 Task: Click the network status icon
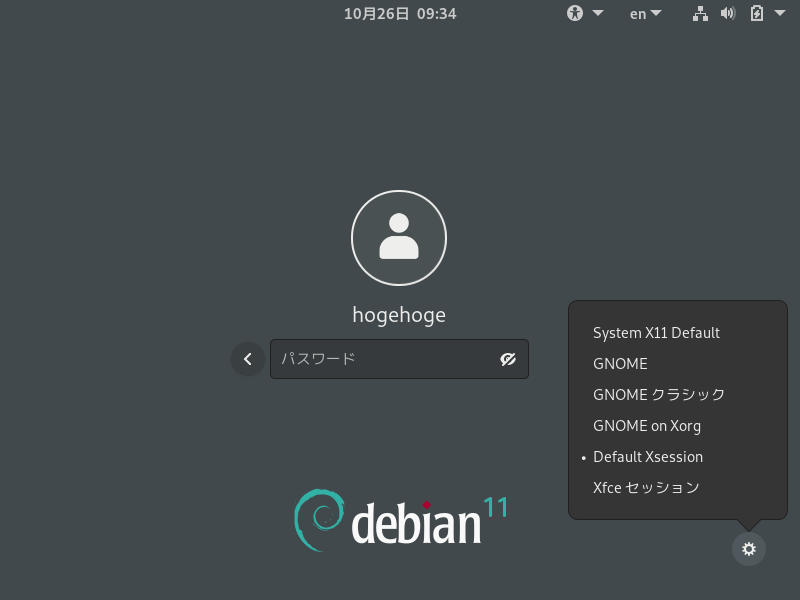tap(700, 13)
